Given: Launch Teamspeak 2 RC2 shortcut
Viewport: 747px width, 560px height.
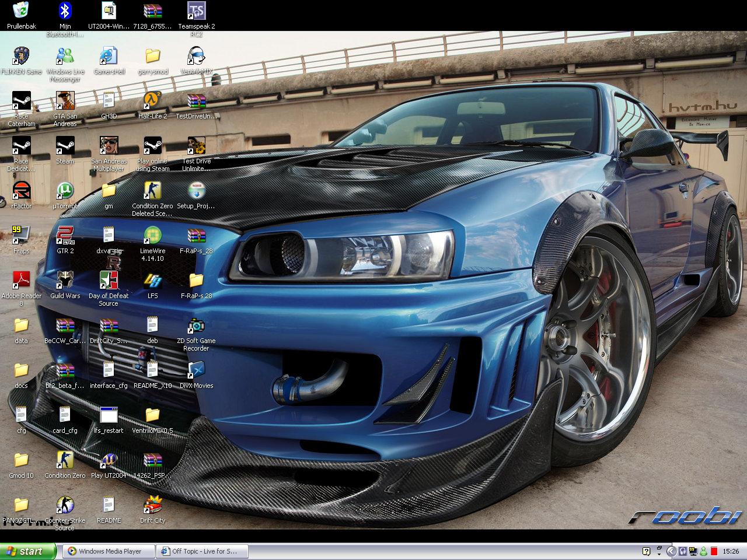Looking at the screenshot, I should coord(197,19).
